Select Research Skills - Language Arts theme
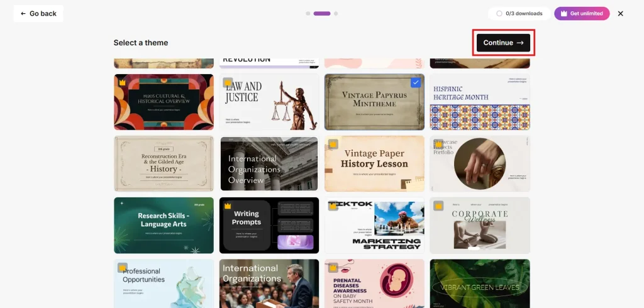Image resolution: width=644 pixels, height=308 pixels. pos(164,226)
